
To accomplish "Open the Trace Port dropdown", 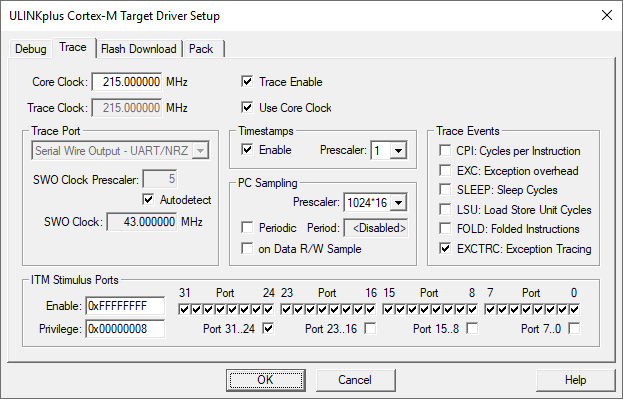I will (120, 151).
